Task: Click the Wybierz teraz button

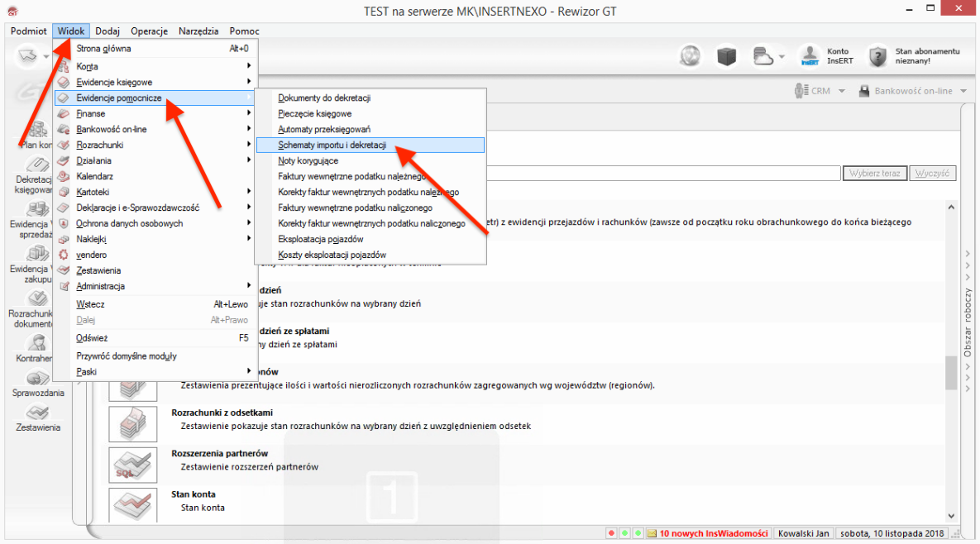Action: [874, 173]
